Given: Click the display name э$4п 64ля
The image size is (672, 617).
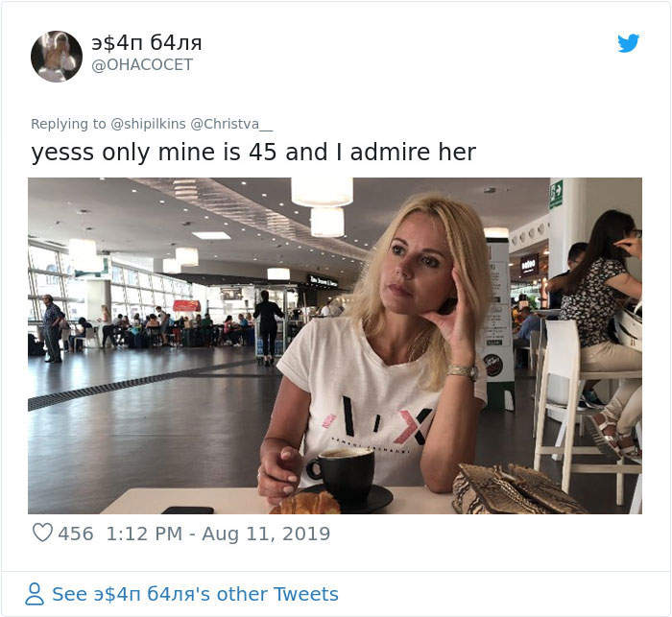Looking at the screenshot, I should coord(146,43).
